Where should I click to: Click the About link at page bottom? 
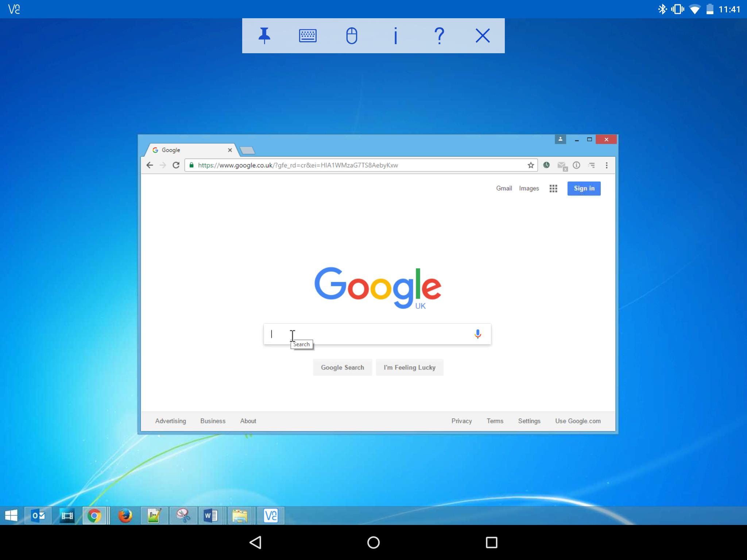point(248,421)
